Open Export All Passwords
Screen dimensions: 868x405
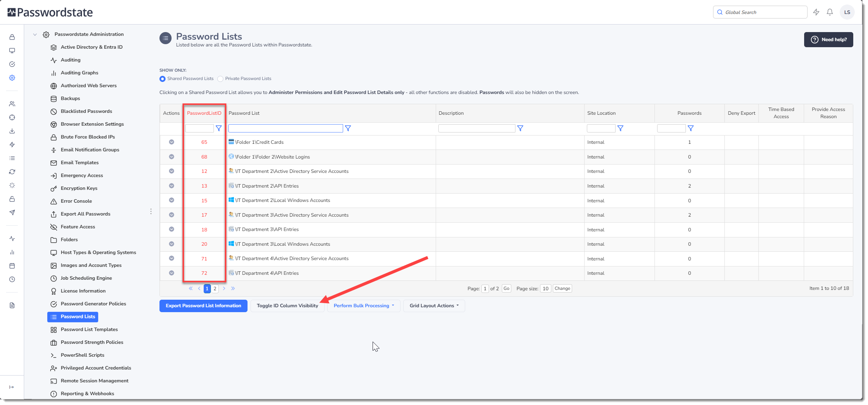(85, 214)
